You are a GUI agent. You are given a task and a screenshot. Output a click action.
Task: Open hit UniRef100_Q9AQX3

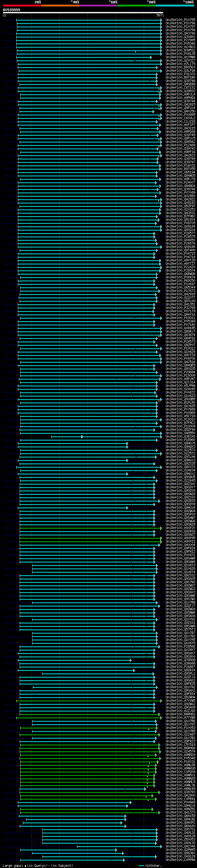(180, 446)
